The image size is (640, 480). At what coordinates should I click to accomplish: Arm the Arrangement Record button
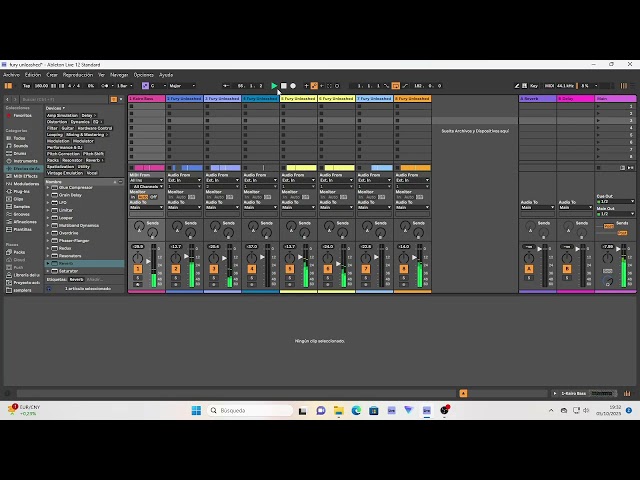pos(293,86)
